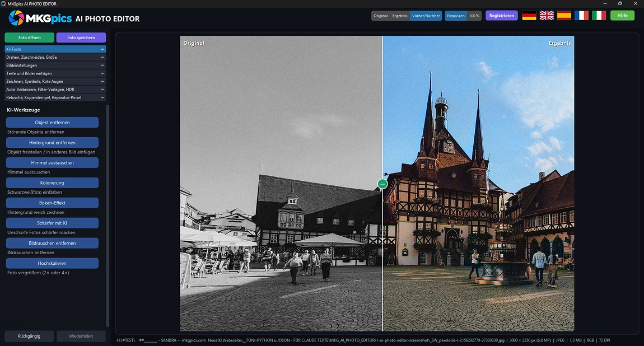Screen dimensions: 644x346
Task: Expand Zeichnen, Symbole, Rote Augen
Action: pyautogui.click(x=55, y=81)
